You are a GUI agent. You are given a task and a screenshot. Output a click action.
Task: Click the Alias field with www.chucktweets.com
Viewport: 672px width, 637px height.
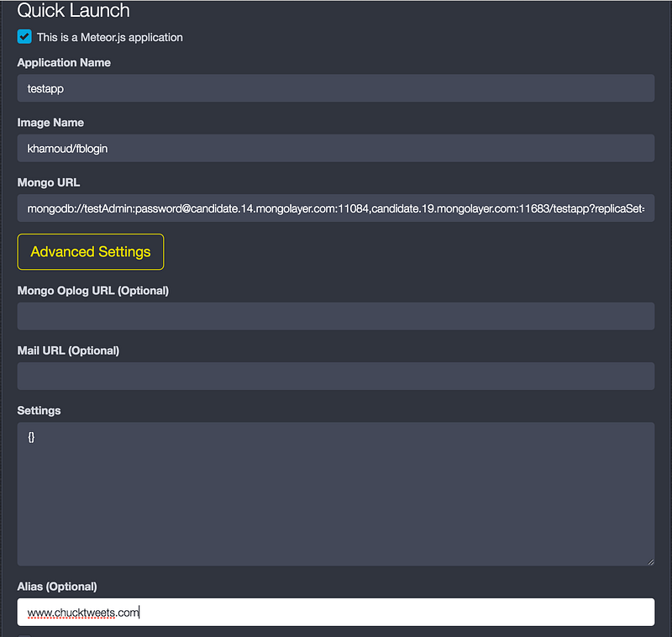click(335, 612)
